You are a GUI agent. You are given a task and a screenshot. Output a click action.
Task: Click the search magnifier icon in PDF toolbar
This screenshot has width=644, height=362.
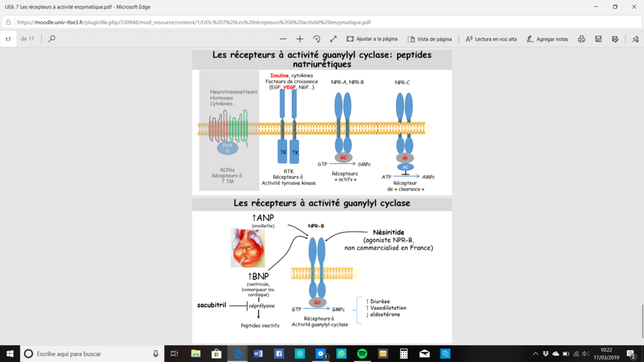tap(52, 39)
